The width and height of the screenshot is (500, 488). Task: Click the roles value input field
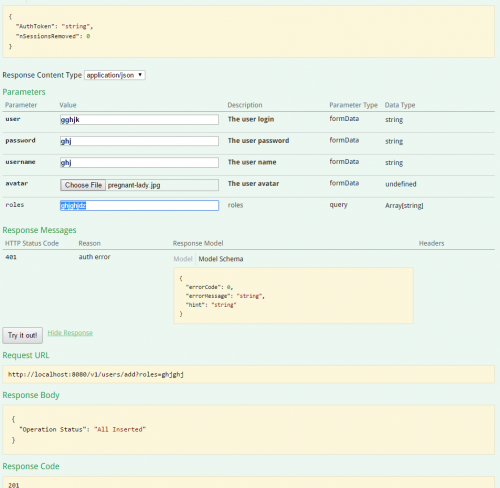(x=139, y=205)
